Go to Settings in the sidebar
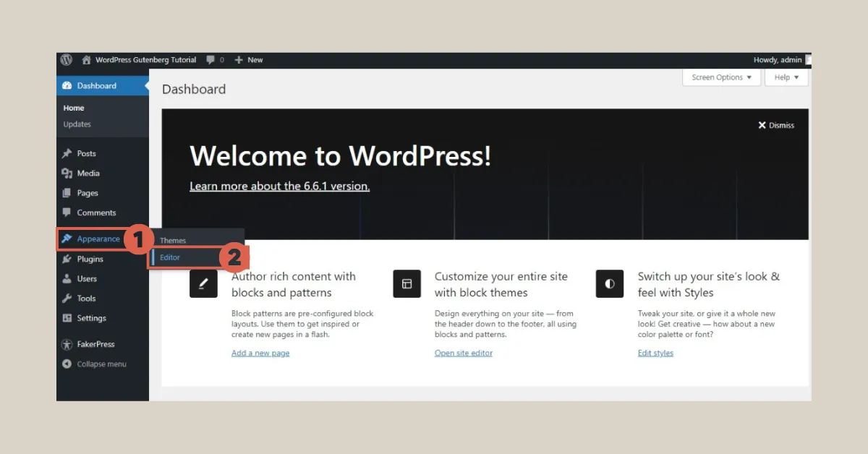868x454 pixels. click(91, 318)
